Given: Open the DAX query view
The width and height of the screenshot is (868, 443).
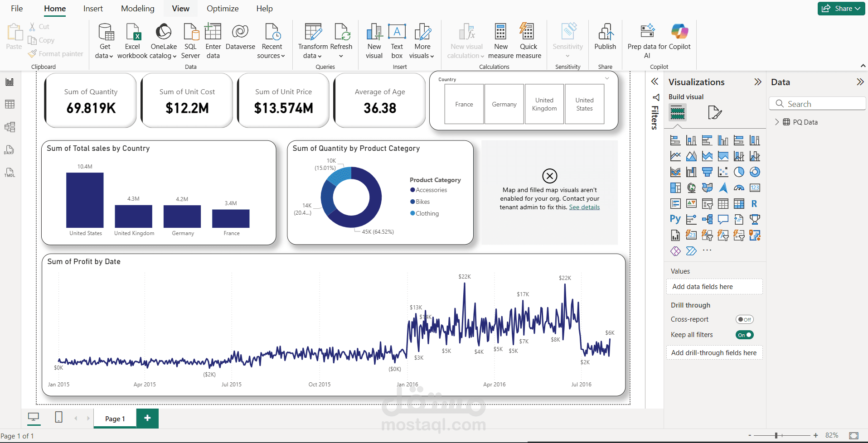Looking at the screenshot, I should (x=10, y=150).
